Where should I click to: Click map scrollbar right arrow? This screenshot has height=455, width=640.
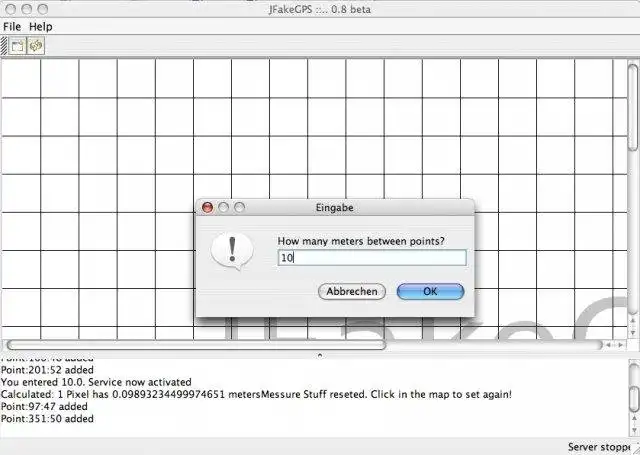pos(620,345)
